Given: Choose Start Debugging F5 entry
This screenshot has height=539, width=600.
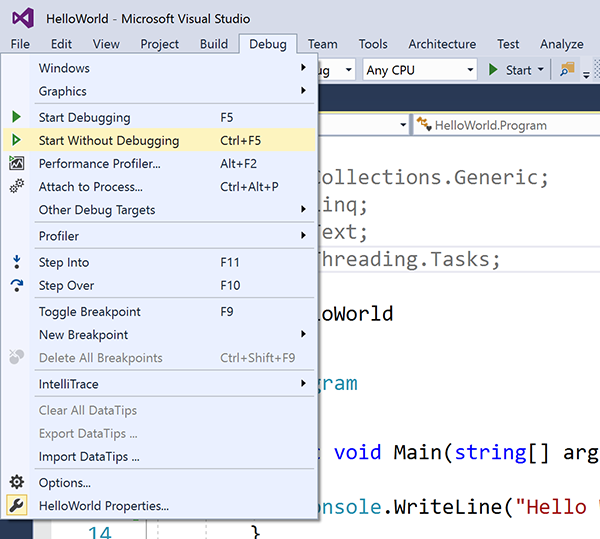Looking at the screenshot, I should click(x=159, y=117).
